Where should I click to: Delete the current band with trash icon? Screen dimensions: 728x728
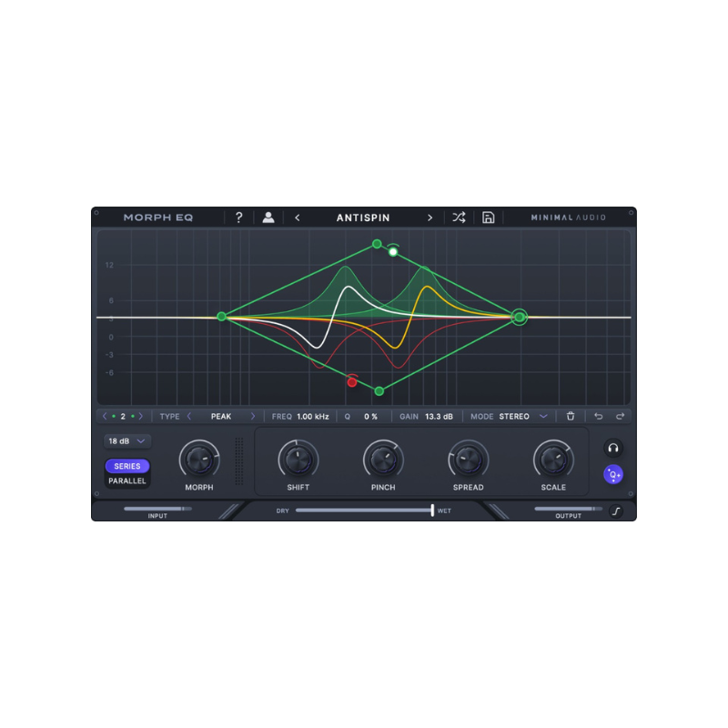[571, 416]
